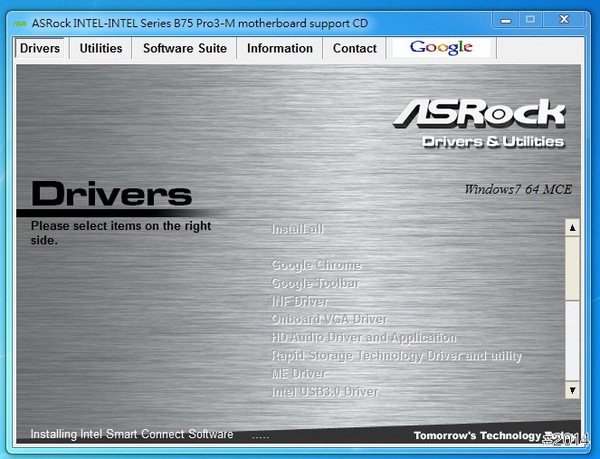Select the Drivers tab
This screenshot has width=600, height=459.
(x=40, y=48)
